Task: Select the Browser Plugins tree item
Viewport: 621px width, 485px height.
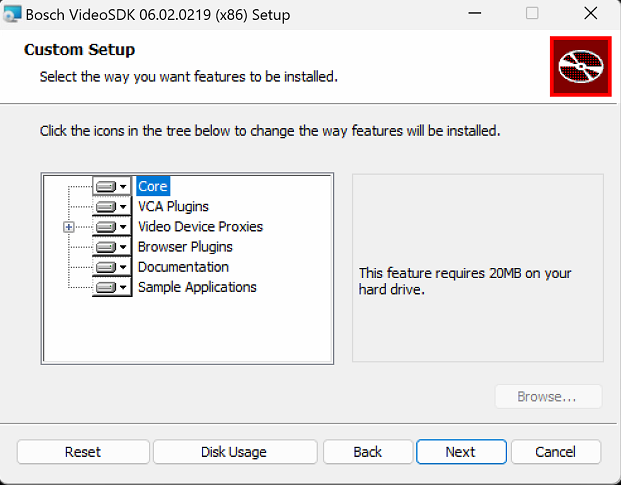Action: [185, 247]
